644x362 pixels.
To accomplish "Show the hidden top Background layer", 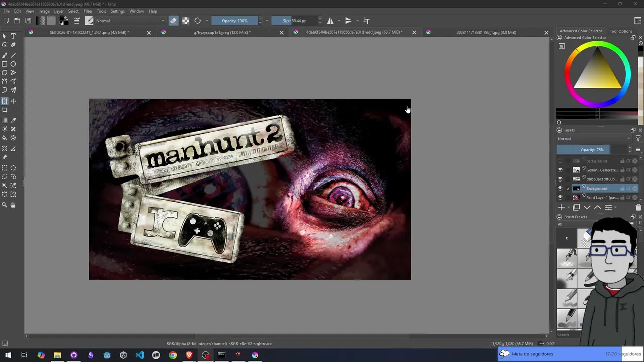I will point(560,161).
